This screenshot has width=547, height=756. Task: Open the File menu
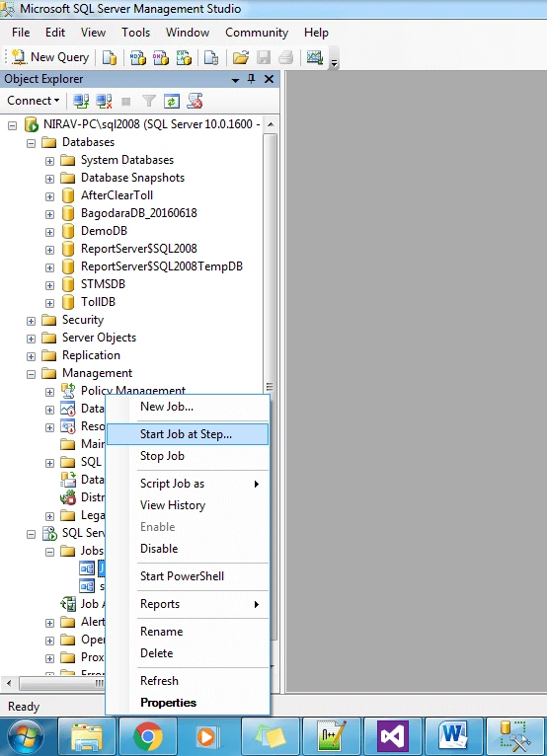point(21,33)
